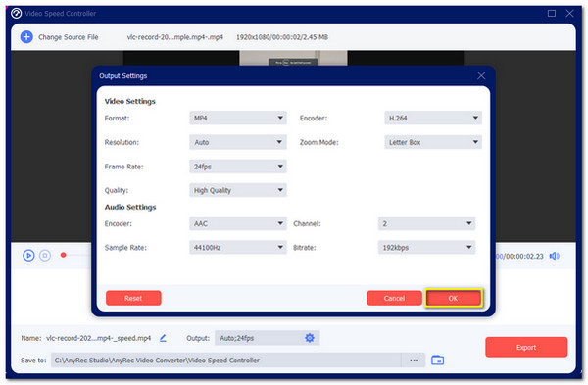Click the Output field showing Auto;24fps
This screenshot has height=385, width=588.
[x=267, y=338]
